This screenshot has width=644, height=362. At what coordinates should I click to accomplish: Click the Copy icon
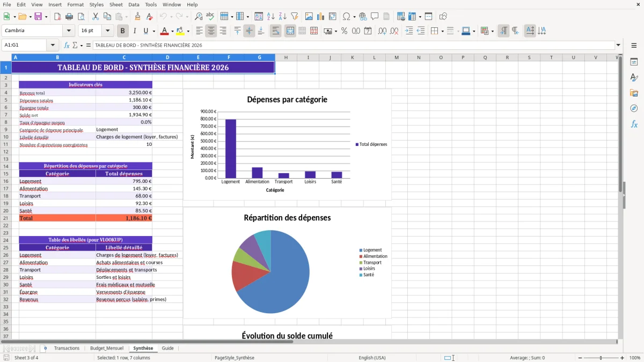107,17
